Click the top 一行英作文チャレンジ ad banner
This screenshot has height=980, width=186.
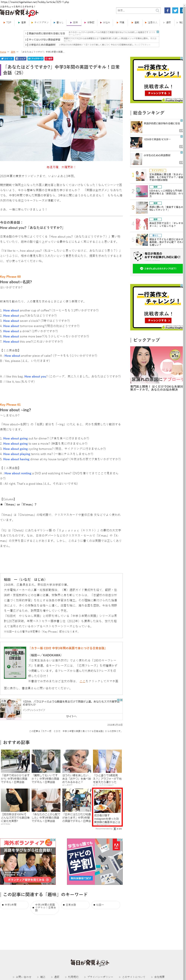[x=156, y=80]
